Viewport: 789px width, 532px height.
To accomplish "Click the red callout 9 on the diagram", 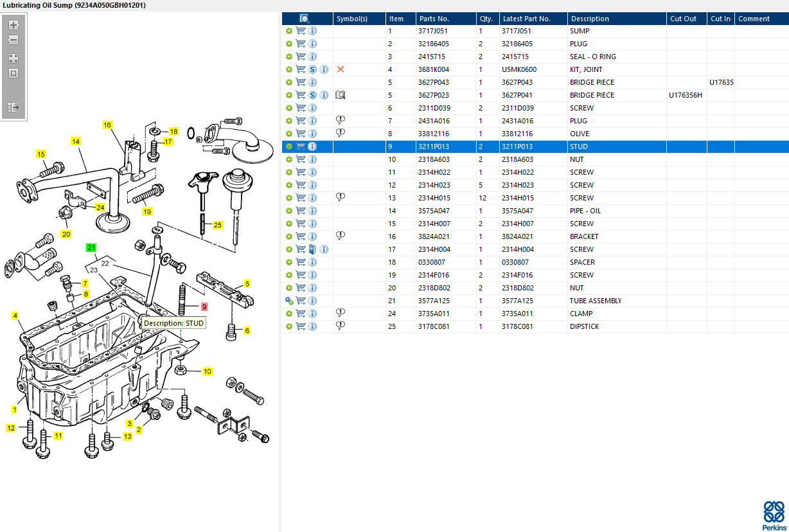I will [204, 307].
